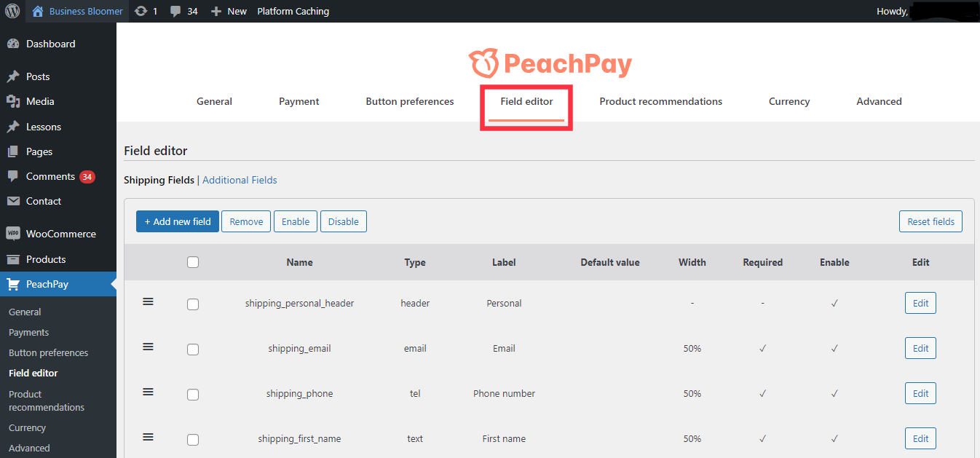The width and height of the screenshot is (980, 458).
Task: Open Field editor in the sidebar submenu
Action: pos(33,373)
